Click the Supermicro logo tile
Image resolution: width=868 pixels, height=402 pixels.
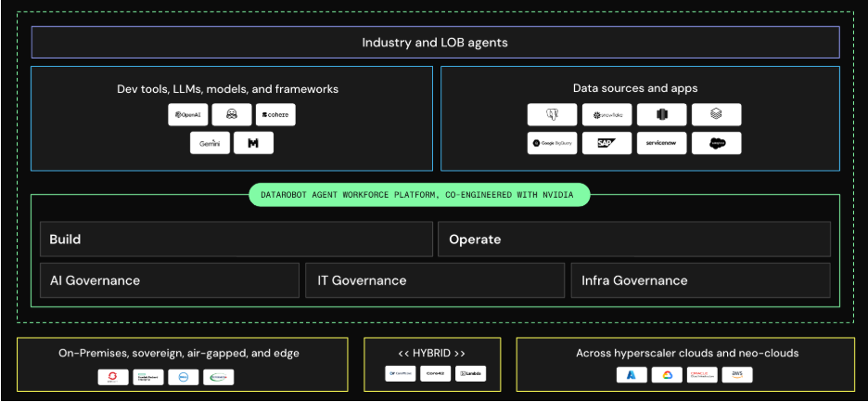click(218, 377)
